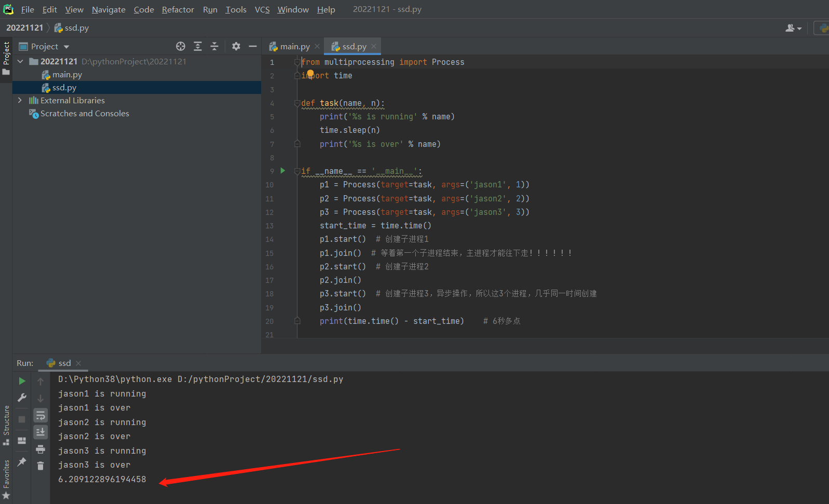This screenshot has width=829, height=504.
Task: Print the console output
Action: [x=40, y=449]
